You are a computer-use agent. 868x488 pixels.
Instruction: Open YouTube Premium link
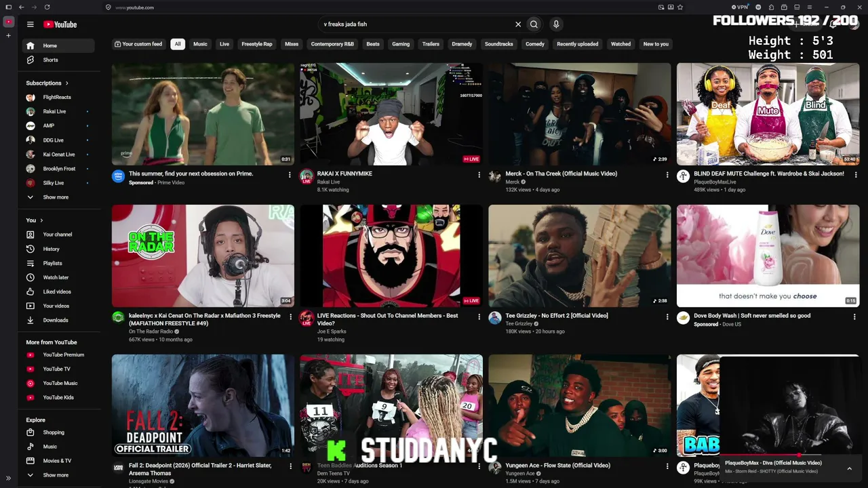(x=64, y=354)
